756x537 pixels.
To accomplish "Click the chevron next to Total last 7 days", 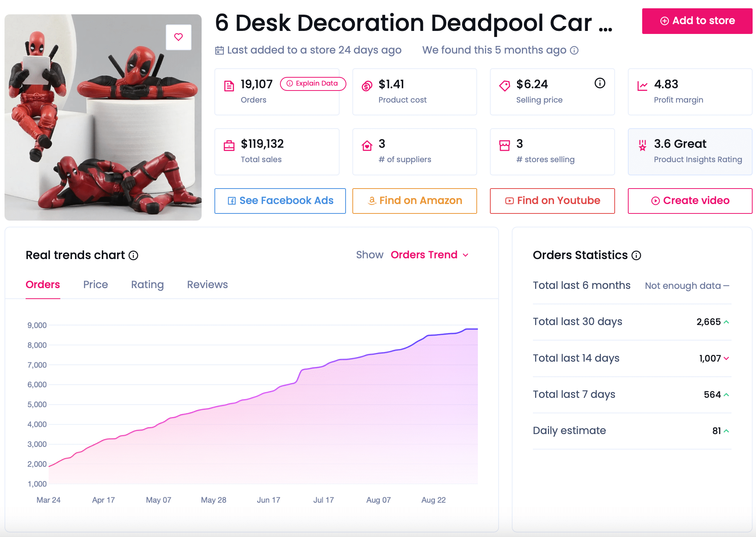I will [726, 395].
